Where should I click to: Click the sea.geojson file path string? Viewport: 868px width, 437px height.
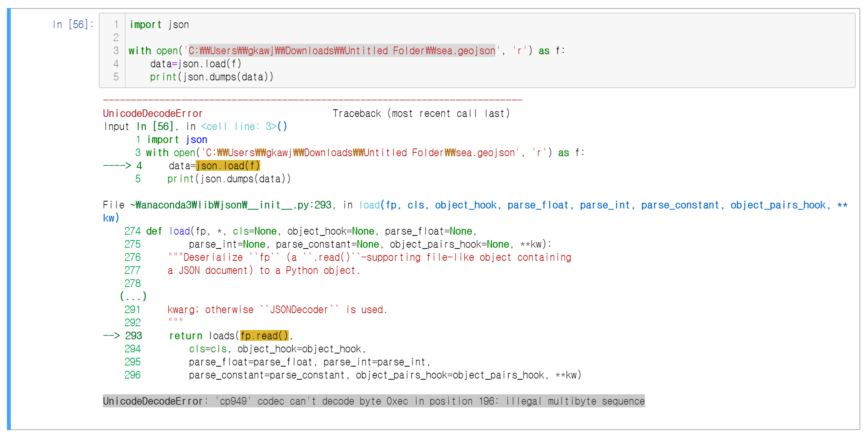click(x=341, y=51)
